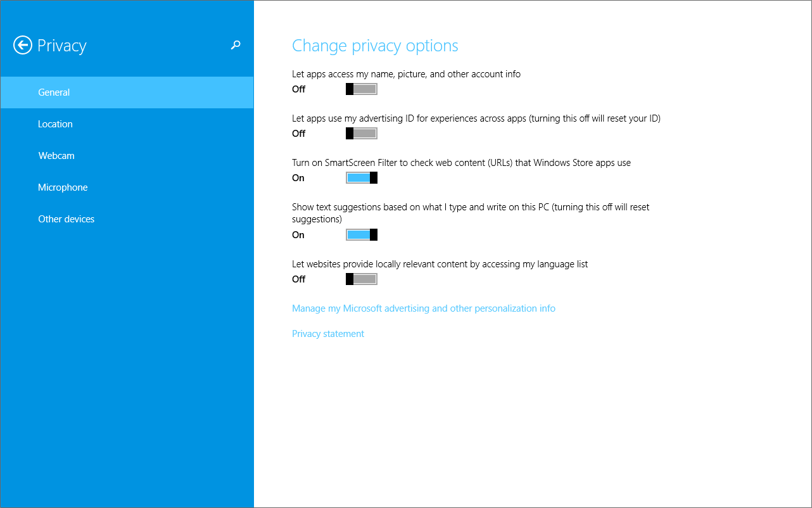
Task: Click 'Let websites provide locally relevant content' text
Action: pos(440,264)
